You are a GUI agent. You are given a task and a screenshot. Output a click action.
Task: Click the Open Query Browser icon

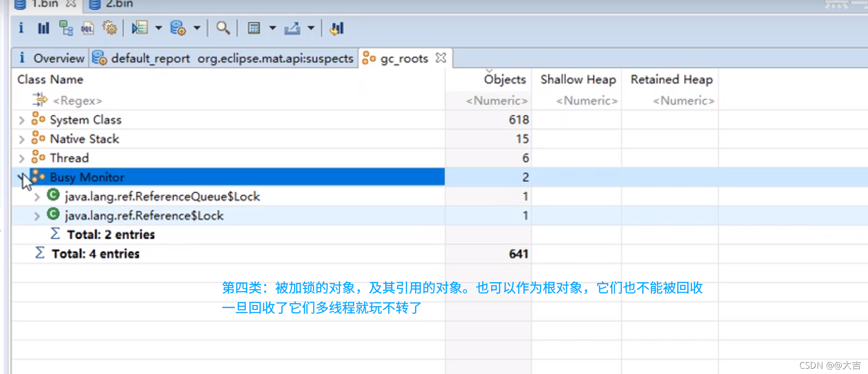[x=178, y=28]
